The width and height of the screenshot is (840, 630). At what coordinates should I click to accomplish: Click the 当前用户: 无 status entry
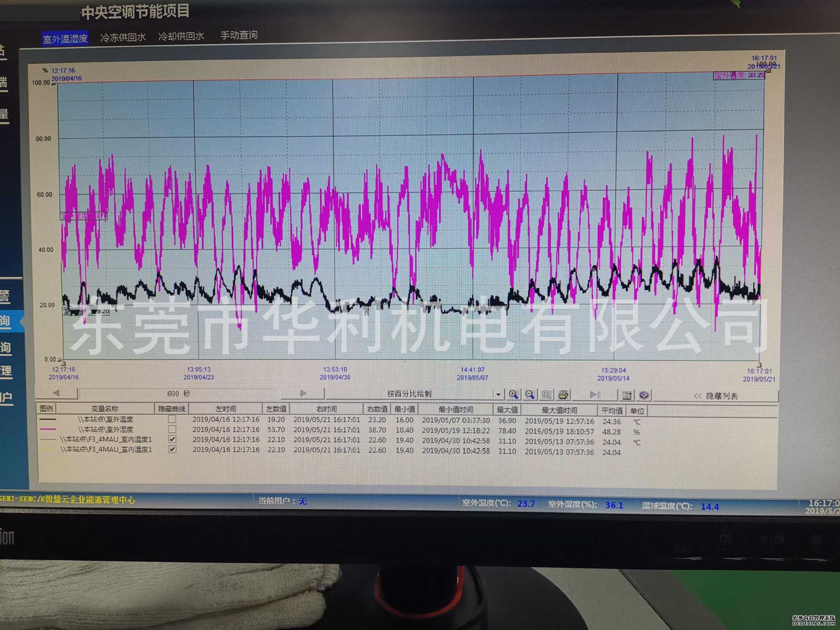pyautogui.click(x=282, y=501)
